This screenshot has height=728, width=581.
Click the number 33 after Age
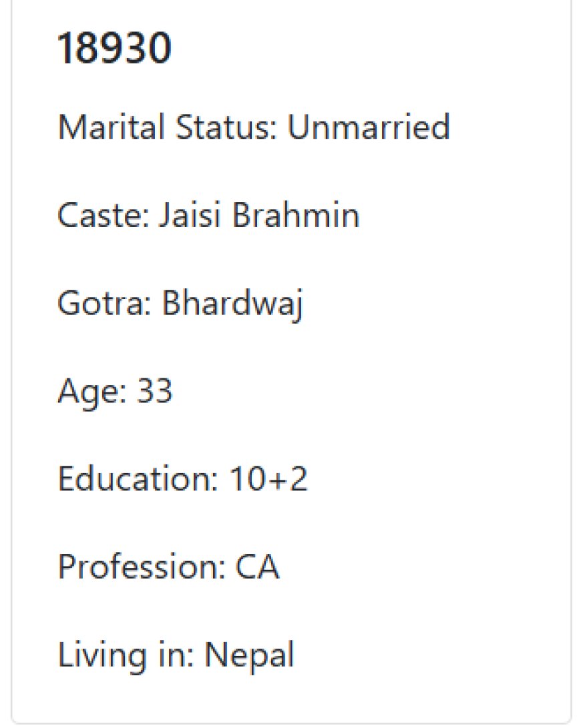154,390
